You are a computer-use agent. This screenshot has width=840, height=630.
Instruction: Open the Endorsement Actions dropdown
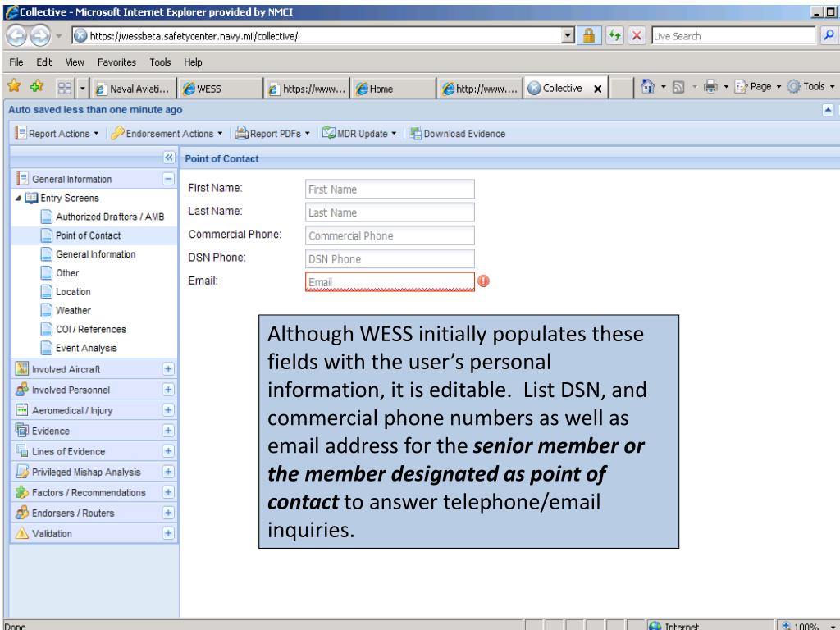tap(167, 134)
